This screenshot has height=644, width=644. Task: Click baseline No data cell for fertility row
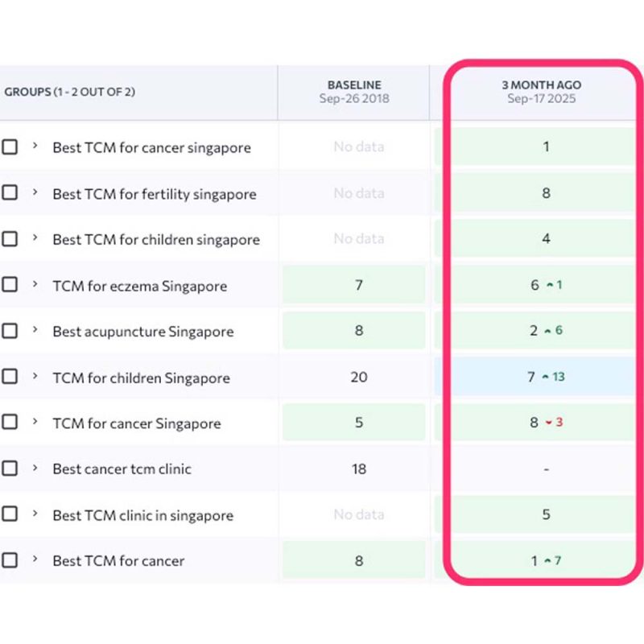pos(359,193)
